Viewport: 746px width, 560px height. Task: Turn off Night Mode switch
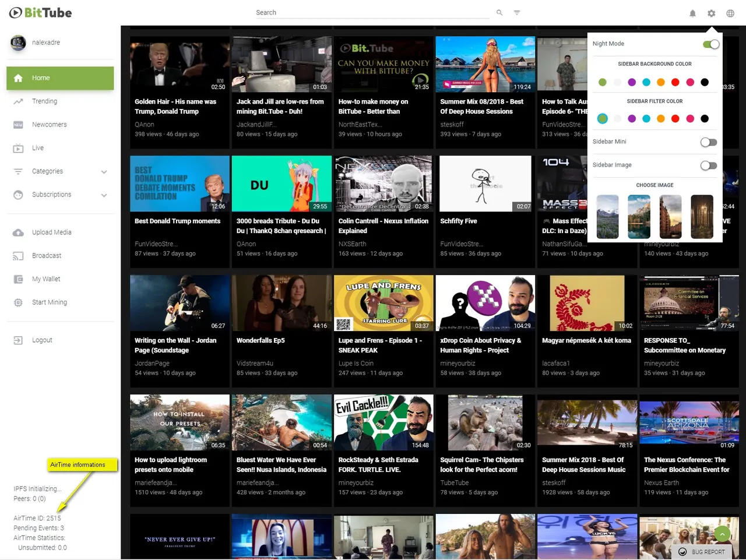(x=710, y=44)
